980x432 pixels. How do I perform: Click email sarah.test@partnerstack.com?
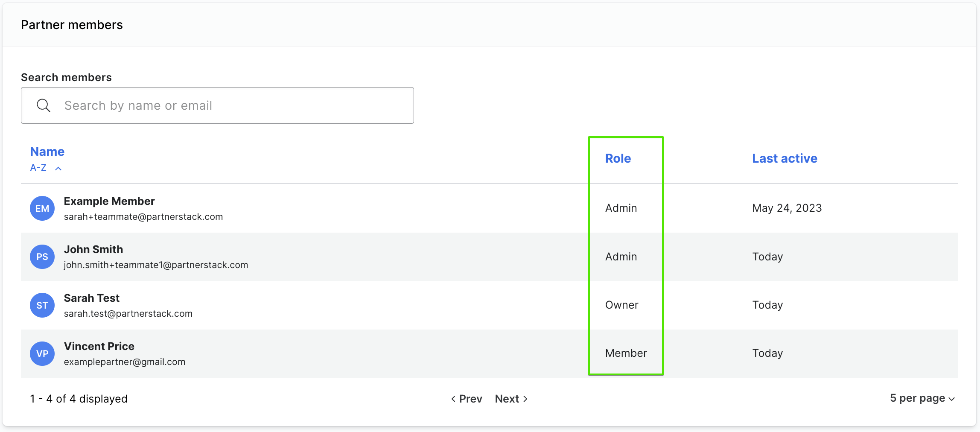pyautogui.click(x=128, y=314)
